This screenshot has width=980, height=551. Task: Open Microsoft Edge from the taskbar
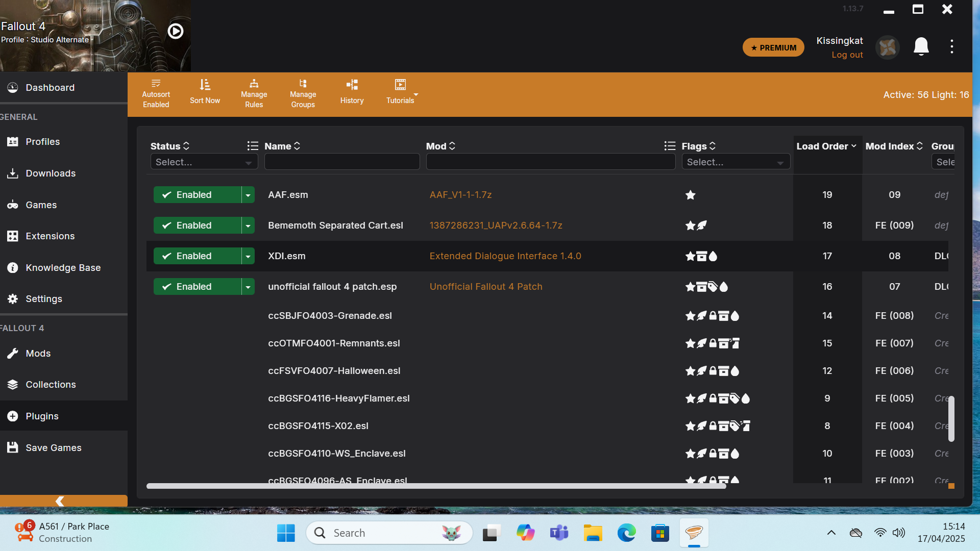click(626, 533)
